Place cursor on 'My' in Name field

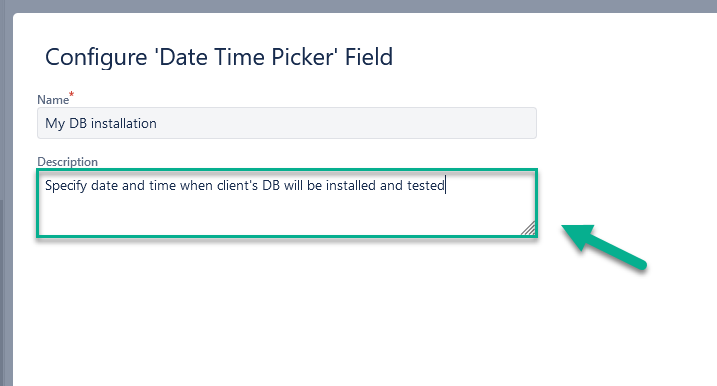click(x=54, y=123)
